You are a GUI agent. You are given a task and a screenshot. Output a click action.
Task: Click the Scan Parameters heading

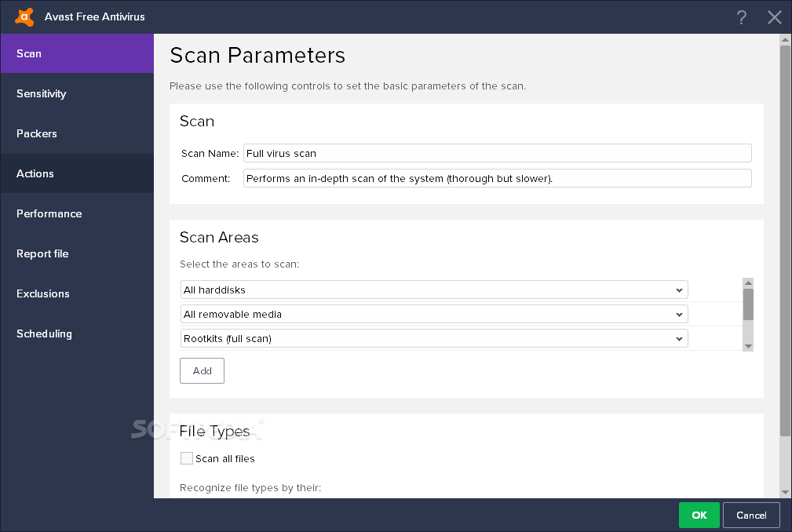(x=257, y=55)
